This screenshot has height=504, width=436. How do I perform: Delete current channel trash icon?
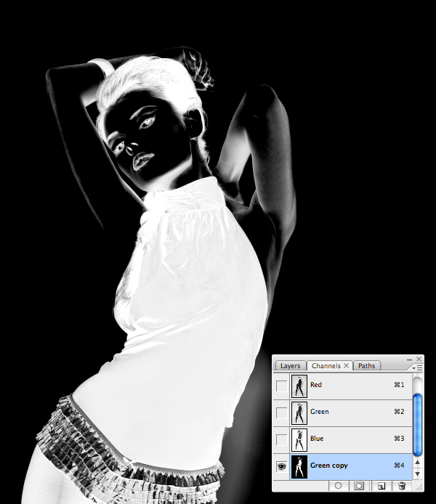402,486
